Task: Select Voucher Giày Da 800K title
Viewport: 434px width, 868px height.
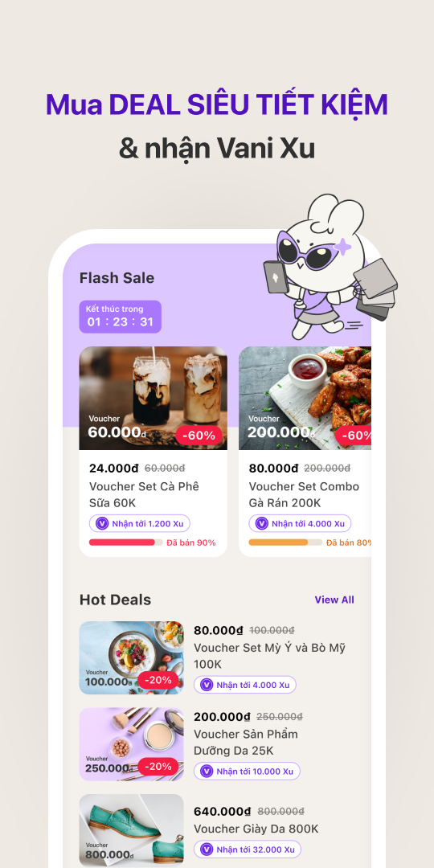Action: pos(256,829)
